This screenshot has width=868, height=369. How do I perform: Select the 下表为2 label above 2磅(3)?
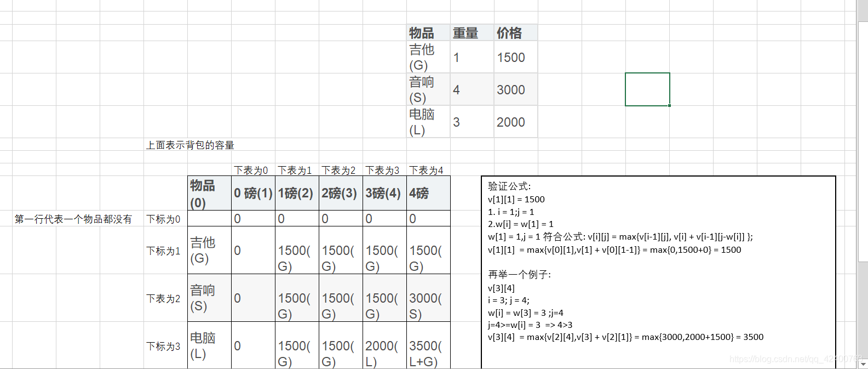(x=338, y=171)
